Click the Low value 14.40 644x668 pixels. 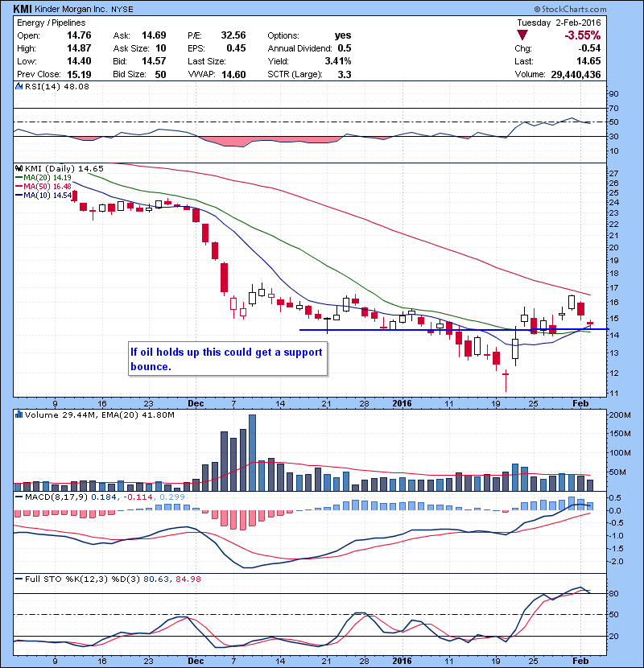[79, 61]
